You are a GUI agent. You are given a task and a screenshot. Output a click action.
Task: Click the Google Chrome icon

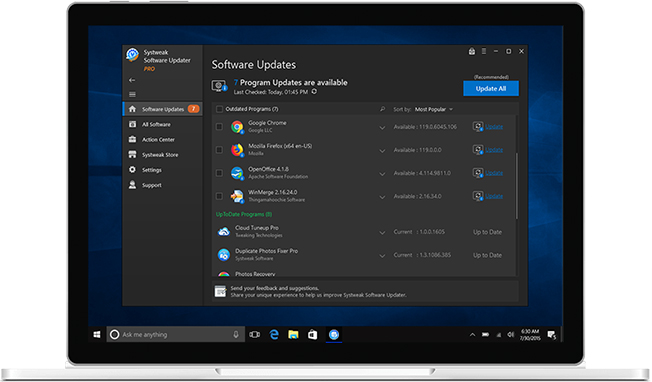point(237,127)
